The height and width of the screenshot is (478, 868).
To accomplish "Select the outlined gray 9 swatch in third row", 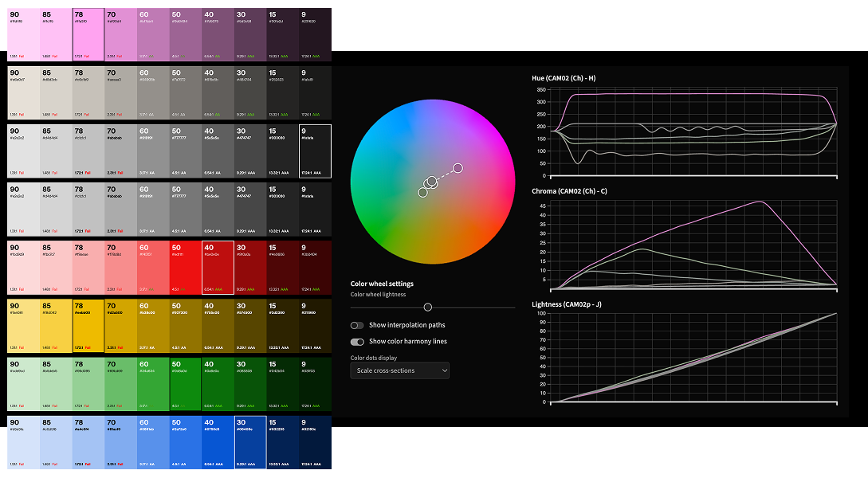I will [316, 151].
